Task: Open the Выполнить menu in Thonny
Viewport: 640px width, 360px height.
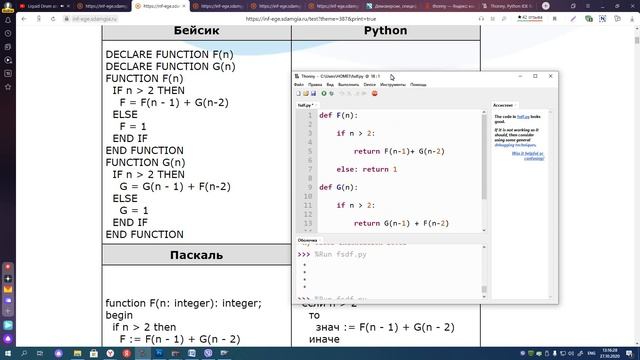Action: (349, 84)
